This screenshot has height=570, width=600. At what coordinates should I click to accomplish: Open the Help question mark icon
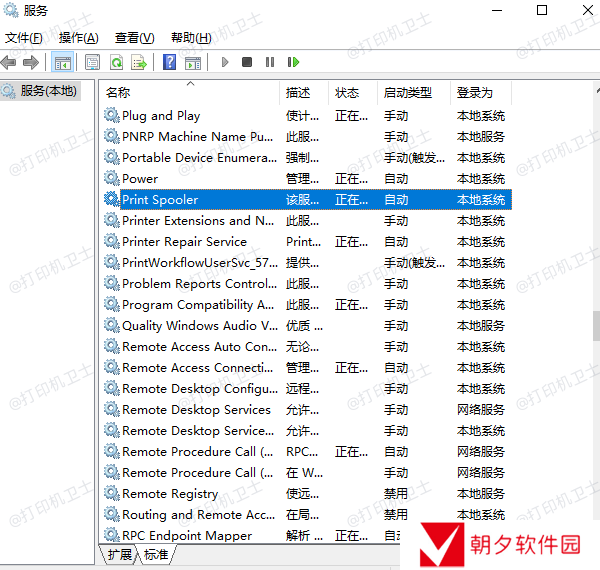point(169,62)
